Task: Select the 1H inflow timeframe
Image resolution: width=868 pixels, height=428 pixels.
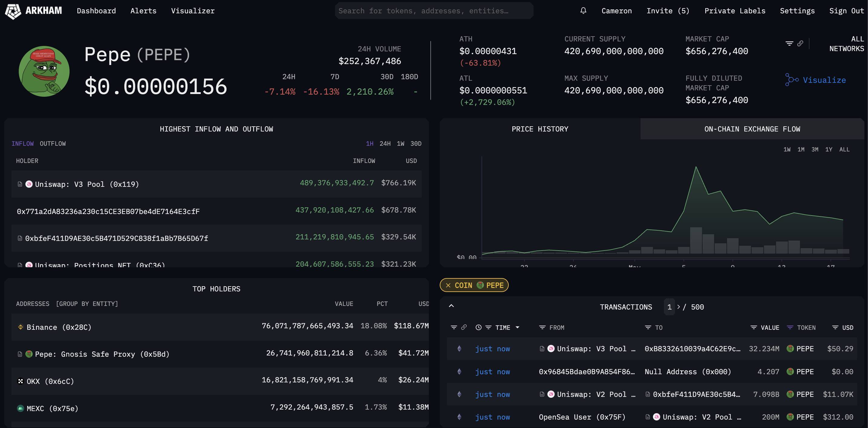Action: point(370,144)
